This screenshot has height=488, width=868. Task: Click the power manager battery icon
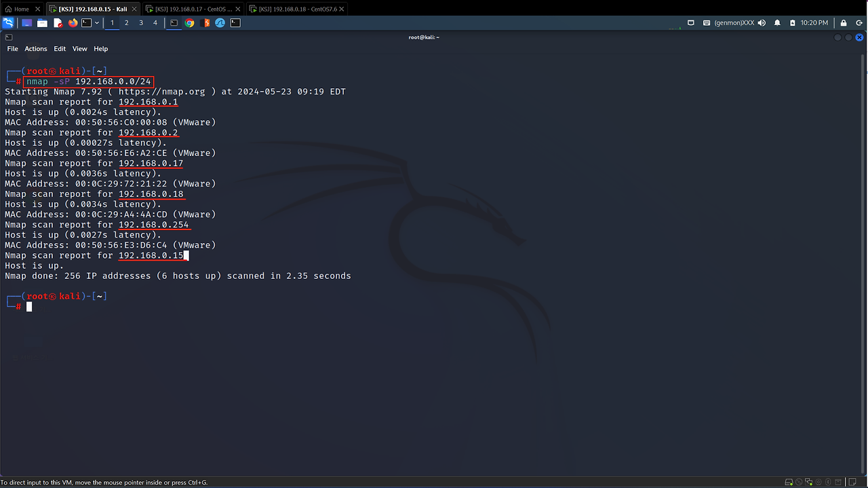(792, 23)
